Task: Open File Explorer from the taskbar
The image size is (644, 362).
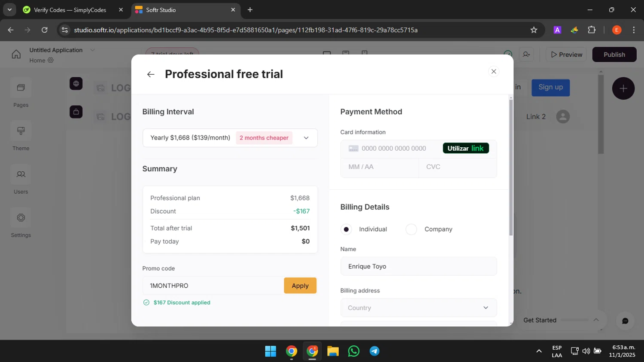Action: (x=333, y=351)
